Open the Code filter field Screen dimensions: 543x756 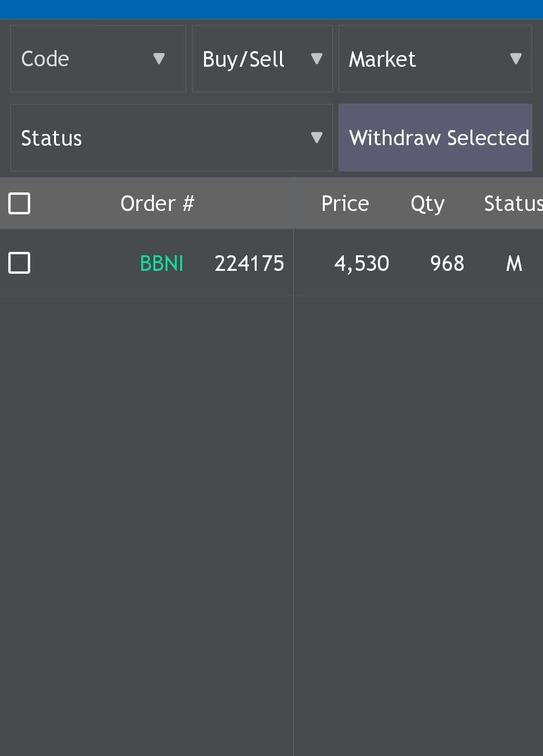[x=83, y=59]
